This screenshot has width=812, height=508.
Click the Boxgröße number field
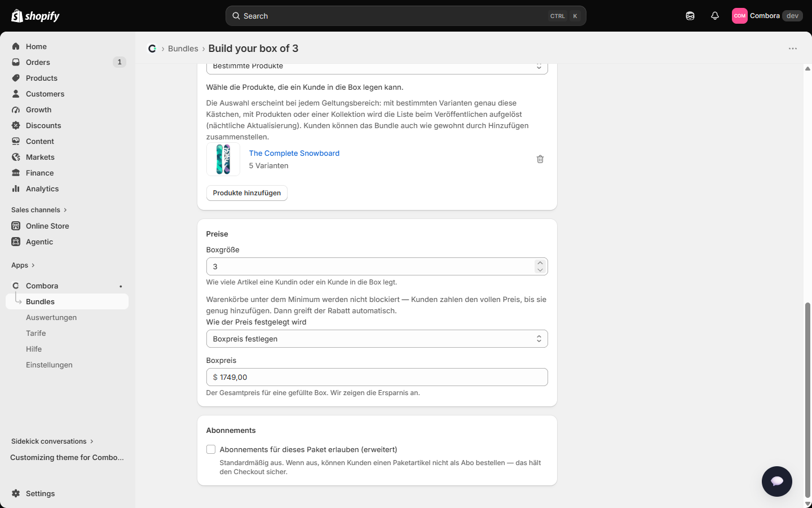[x=377, y=266]
